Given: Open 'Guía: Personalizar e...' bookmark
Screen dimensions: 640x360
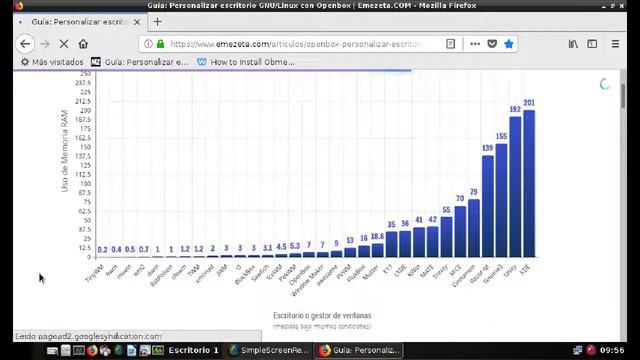Looking at the screenshot, I should (140, 62).
